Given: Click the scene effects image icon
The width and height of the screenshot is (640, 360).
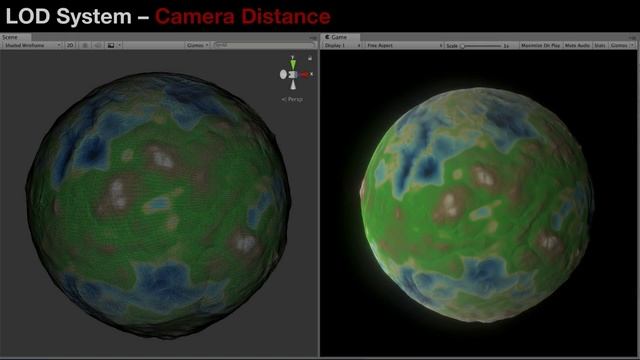Looking at the screenshot, I should [x=111, y=45].
